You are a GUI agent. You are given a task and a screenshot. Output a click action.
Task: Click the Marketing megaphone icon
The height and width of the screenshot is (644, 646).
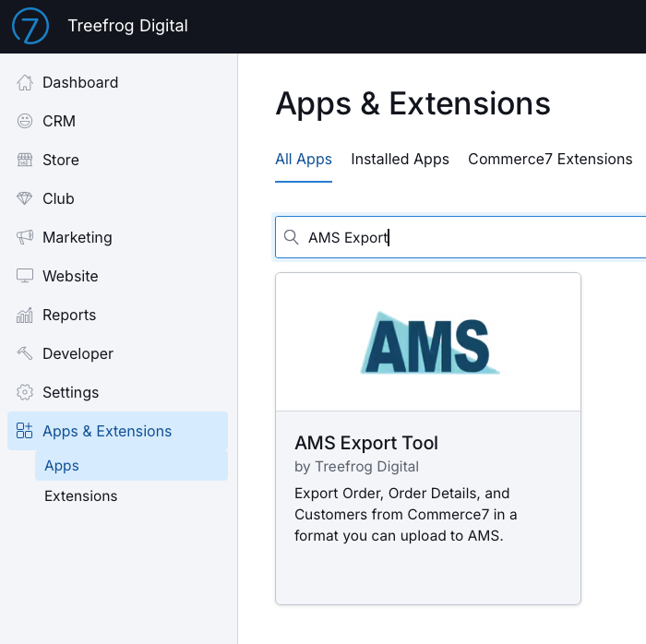pyautogui.click(x=25, y=237)
